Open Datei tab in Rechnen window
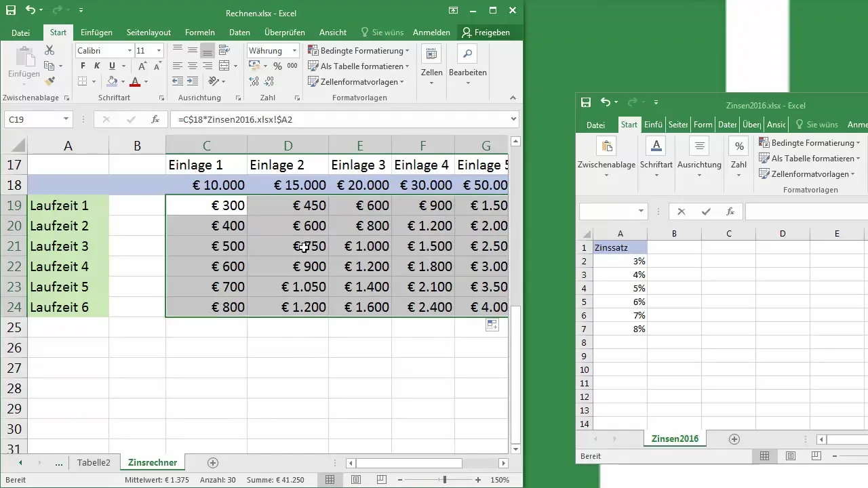Image resolution: width=868 pixels, height=488 pixels. (21, 32)
